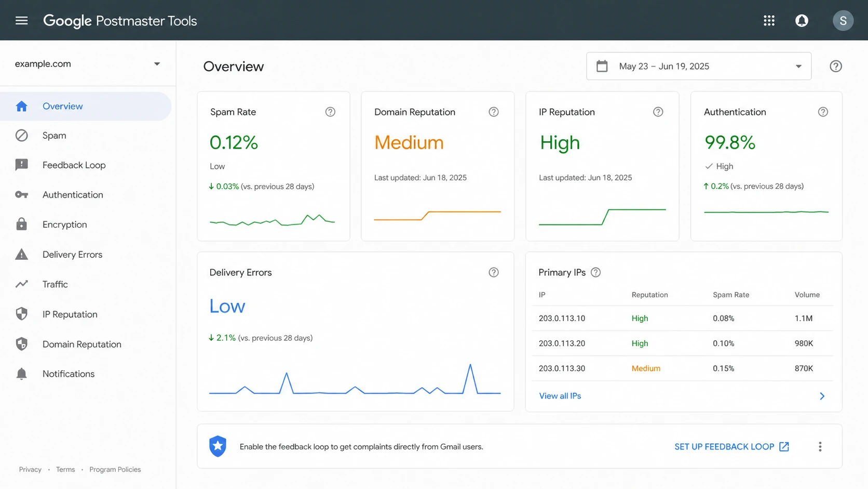Click the View all IPs link

tap(560, 396)
